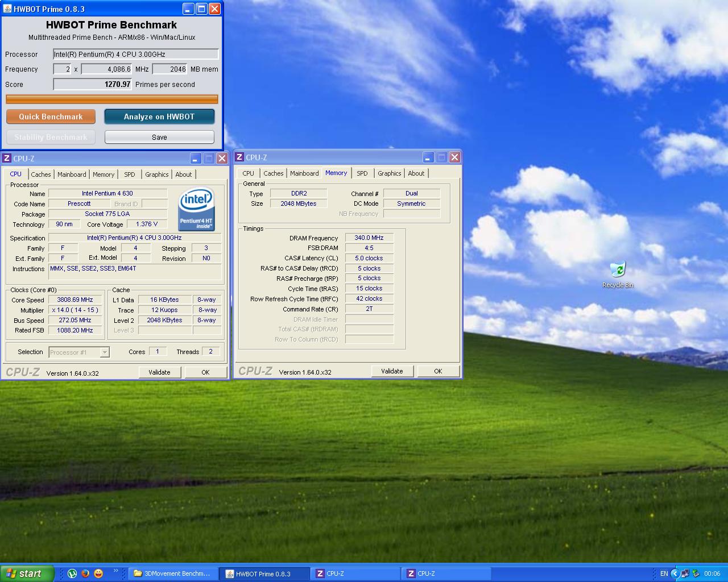Open About tab in right CPU-Z window
728x582 pixels.
coord(416,173)
